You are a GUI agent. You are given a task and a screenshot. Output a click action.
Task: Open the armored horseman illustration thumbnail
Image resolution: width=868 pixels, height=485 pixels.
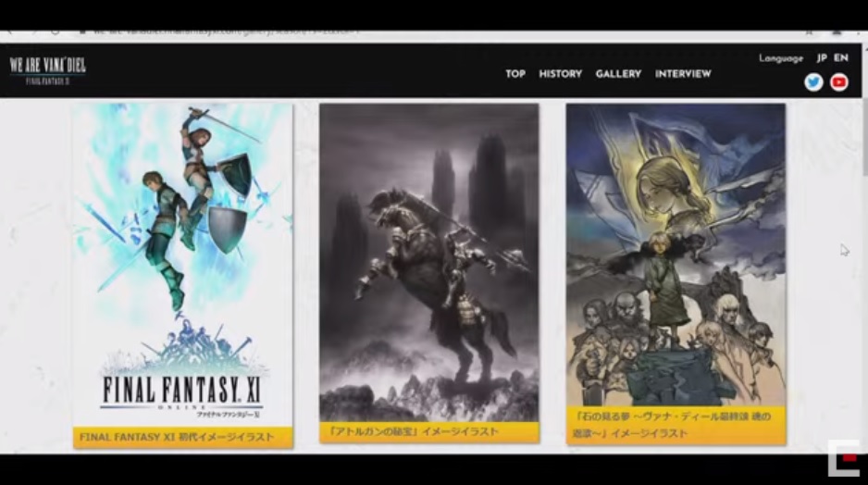tap(429, 263)
